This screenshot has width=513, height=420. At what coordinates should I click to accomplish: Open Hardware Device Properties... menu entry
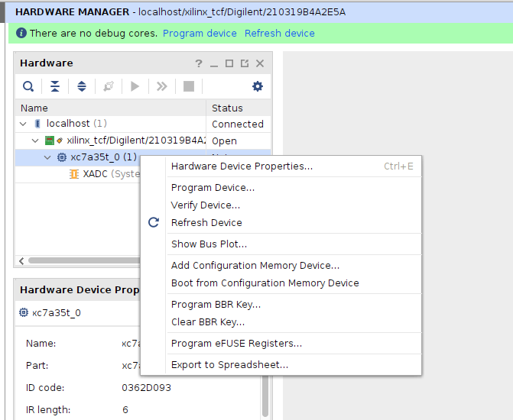(x=242, y=166)
